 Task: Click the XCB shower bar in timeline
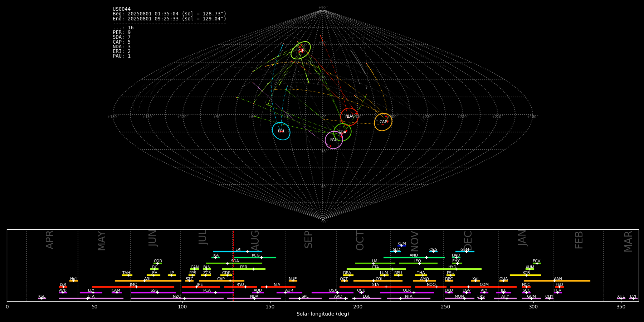(526, 275)
